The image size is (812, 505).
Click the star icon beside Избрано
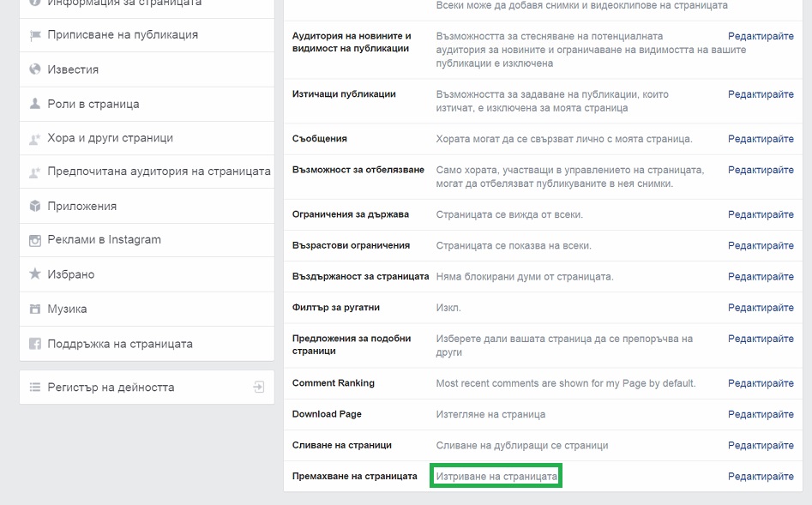click(35, 274)
